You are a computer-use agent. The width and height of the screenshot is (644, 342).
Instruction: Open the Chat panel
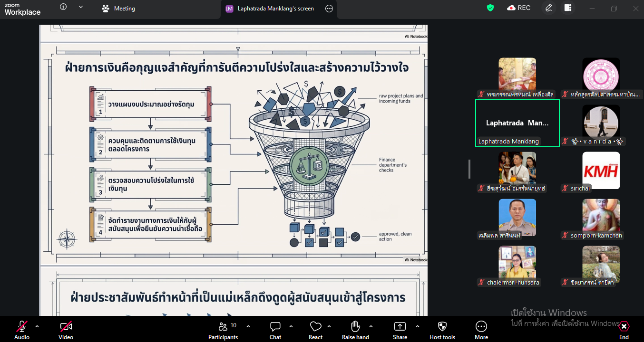coord(275,326)
